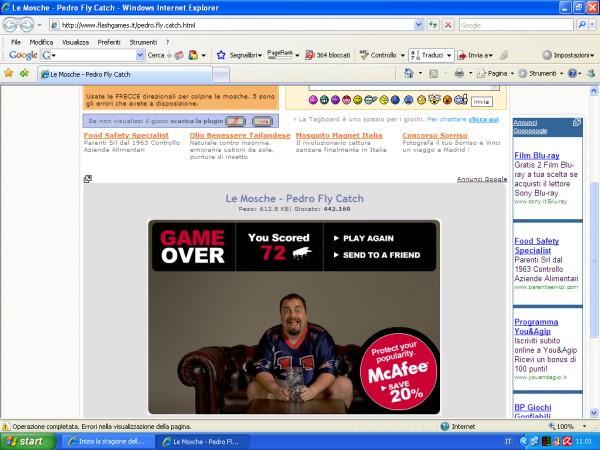
Task: Click the first plugin download button
Action: (235, 121)
